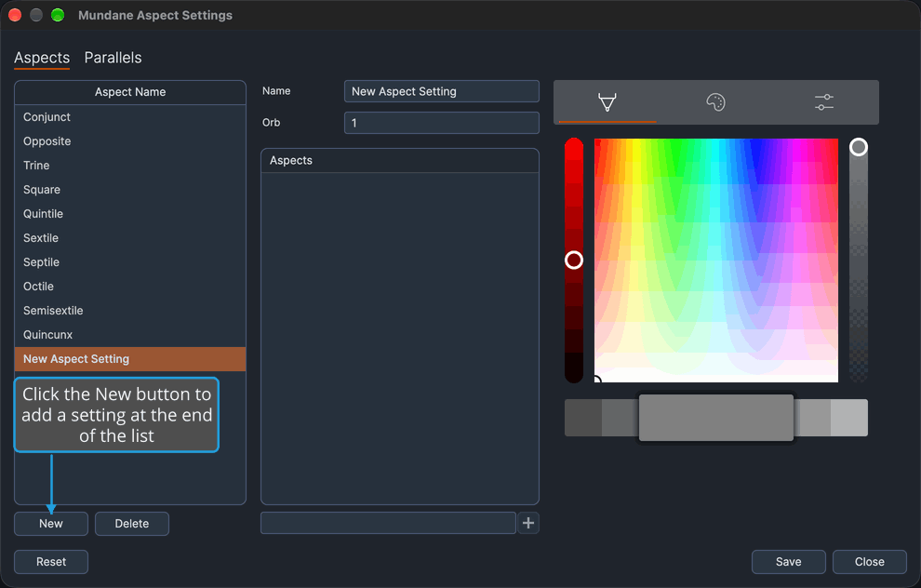Viewport: 921px width, 588px height.
Task: Click the Aspect Name column header
Action: pyautogui.click(x=130, y=91)
